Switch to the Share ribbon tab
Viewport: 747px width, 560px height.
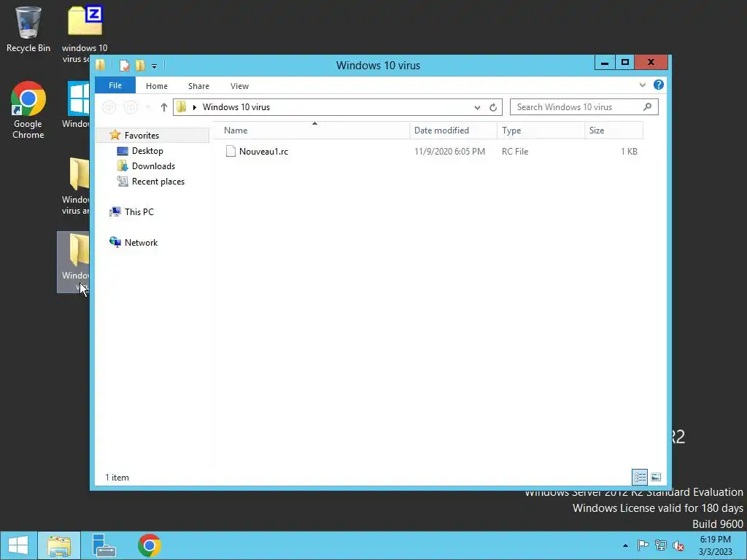tap(198, 86)
